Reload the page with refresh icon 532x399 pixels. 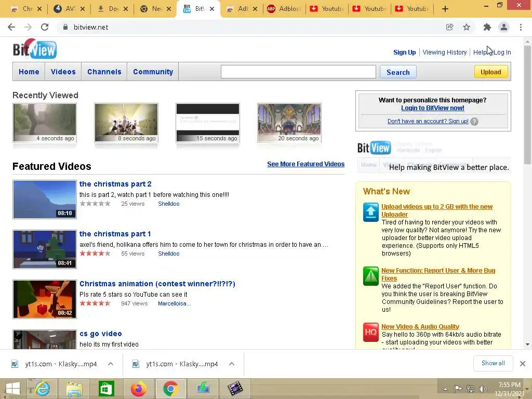click(45, 27)
